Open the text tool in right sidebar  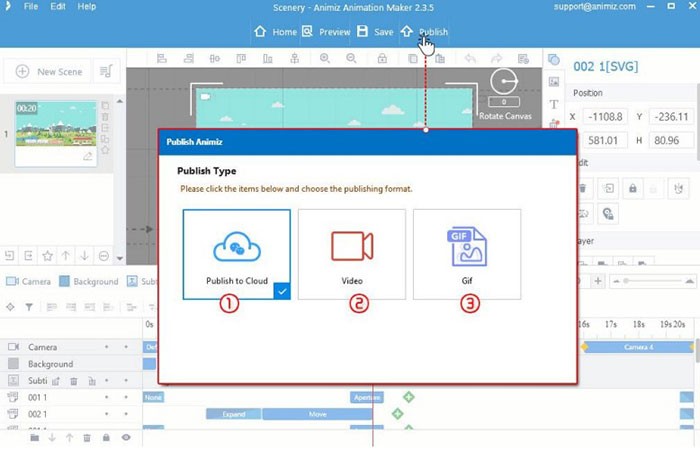point(554,104)
